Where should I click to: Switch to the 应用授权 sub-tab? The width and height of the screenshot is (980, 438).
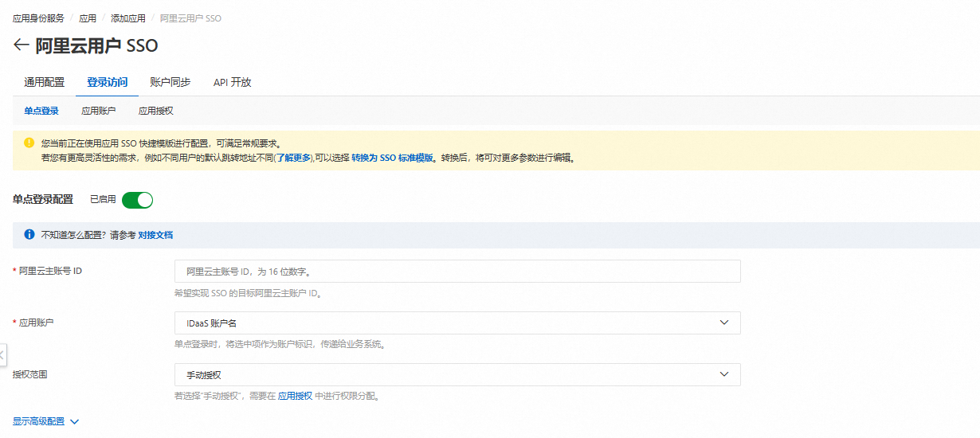[x=156, y=111]
